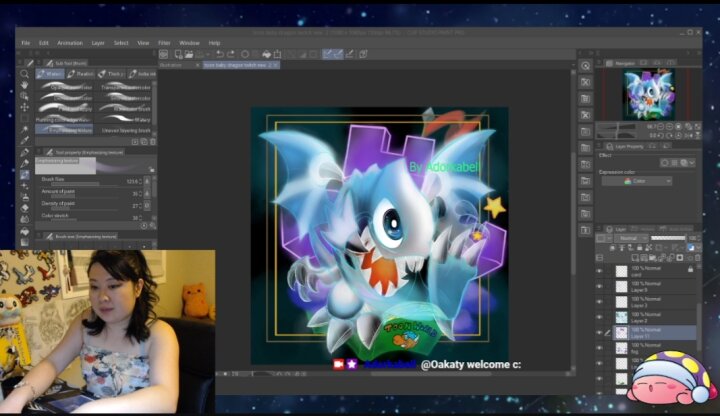720x416 pixels.
Task: Click the New document icon in the command bar
Action: (x=178, y=54)
